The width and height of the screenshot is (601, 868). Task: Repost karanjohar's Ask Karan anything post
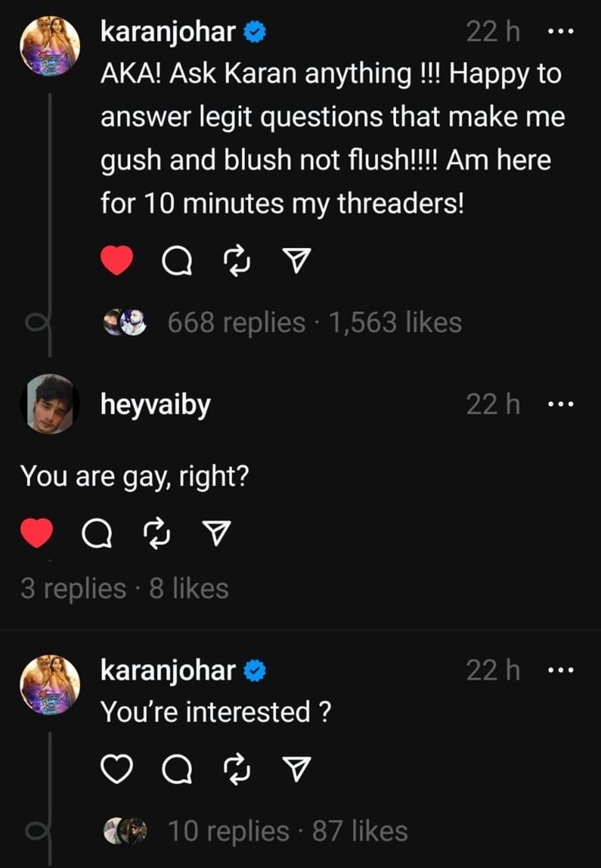[x=237, y=260]
